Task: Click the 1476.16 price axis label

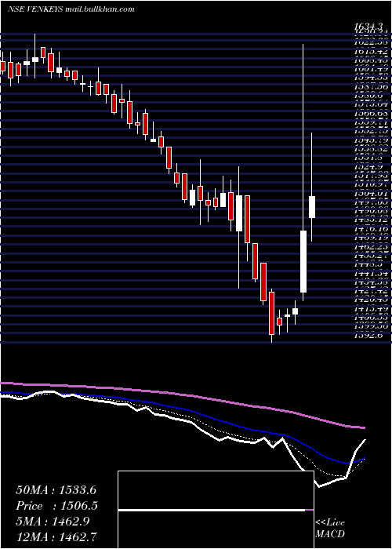Action: (x=370, y=229)
